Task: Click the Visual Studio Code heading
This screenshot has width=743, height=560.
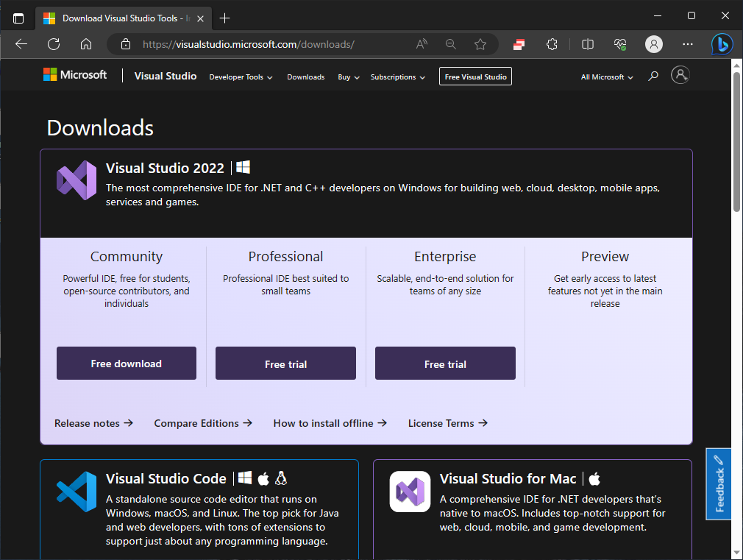Action: [x=166, y=478]
